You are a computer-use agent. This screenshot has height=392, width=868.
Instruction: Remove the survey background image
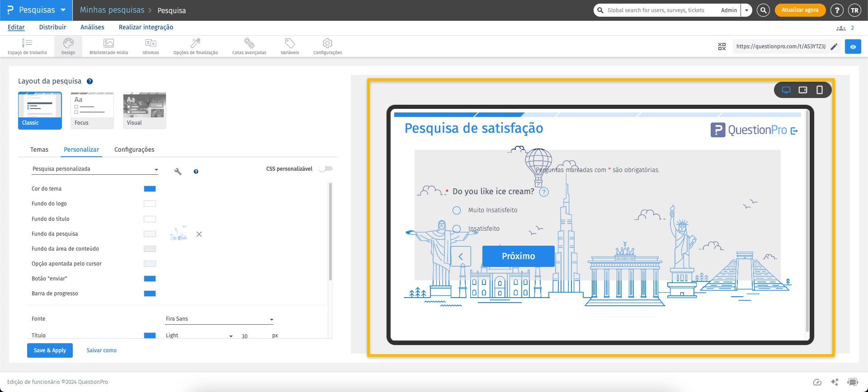tap(199, 234)
